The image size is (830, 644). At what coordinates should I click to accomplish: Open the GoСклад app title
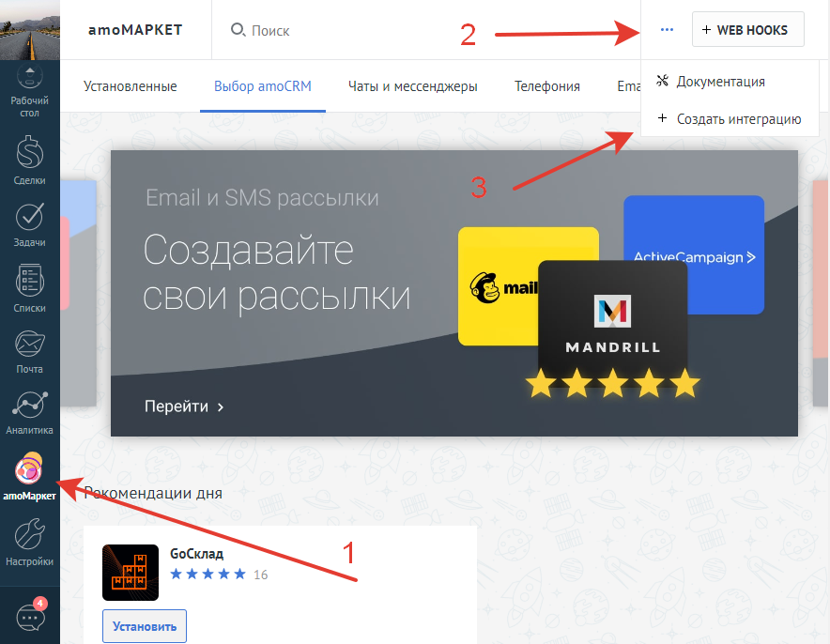tap(196, 554)
